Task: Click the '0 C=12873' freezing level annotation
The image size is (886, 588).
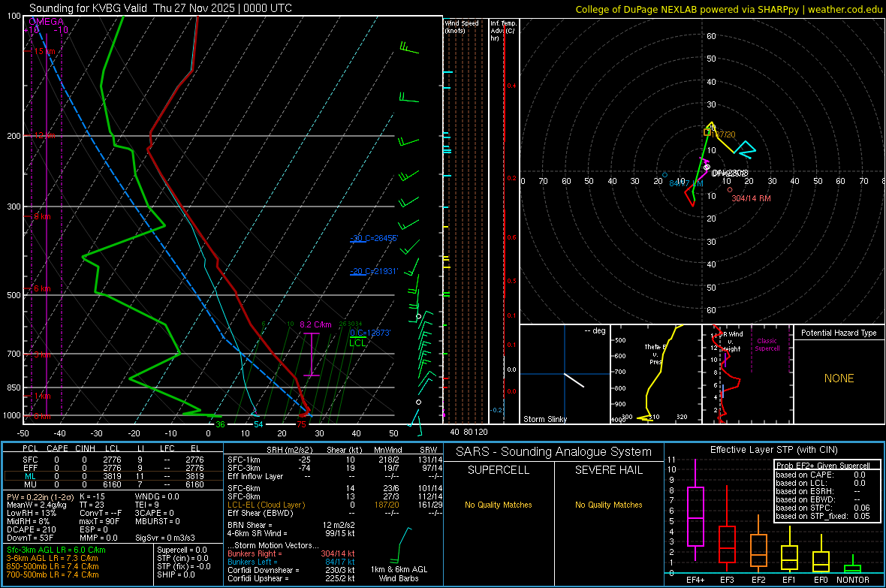Action: point(370,333)
